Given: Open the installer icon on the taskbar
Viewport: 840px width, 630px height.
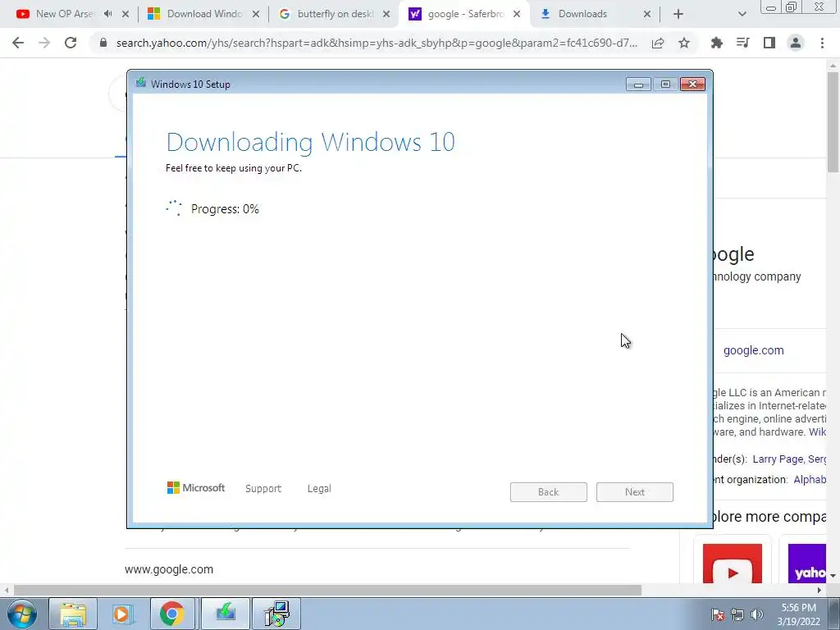Looking at the screenshot, I should click(276, 614).
